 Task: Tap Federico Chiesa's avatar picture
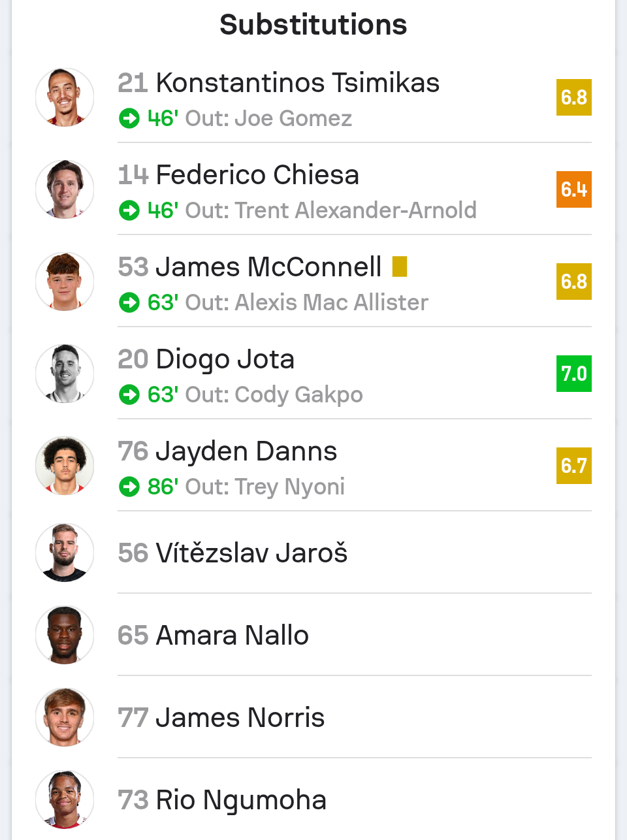click(65, 189)
